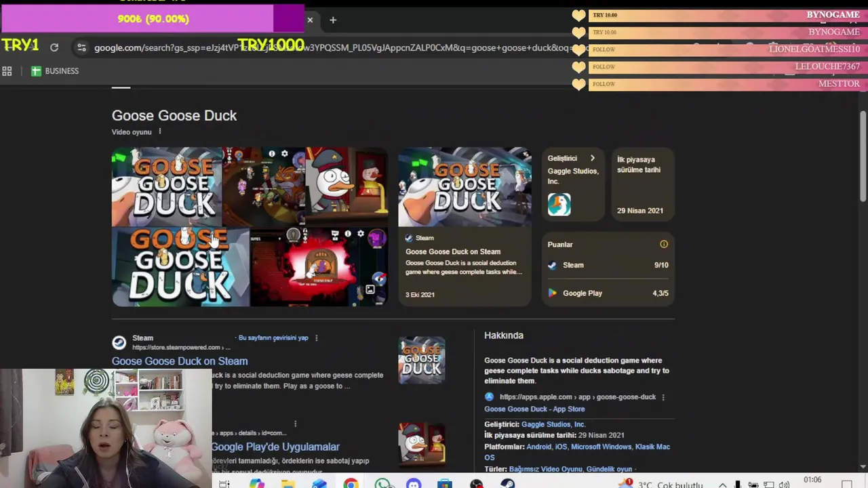
Task: Open options menu for the Steam result
Action: (x=316, y=338)
